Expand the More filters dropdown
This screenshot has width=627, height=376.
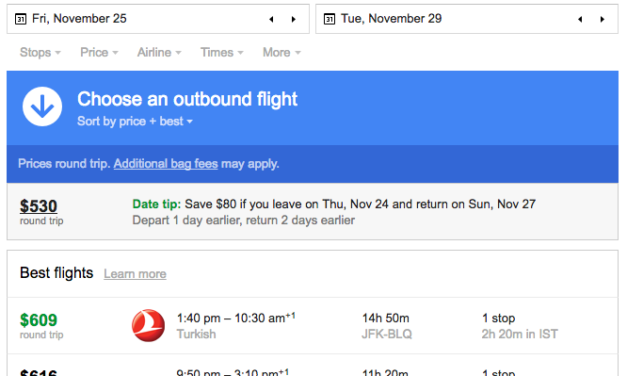coord(282,52)
